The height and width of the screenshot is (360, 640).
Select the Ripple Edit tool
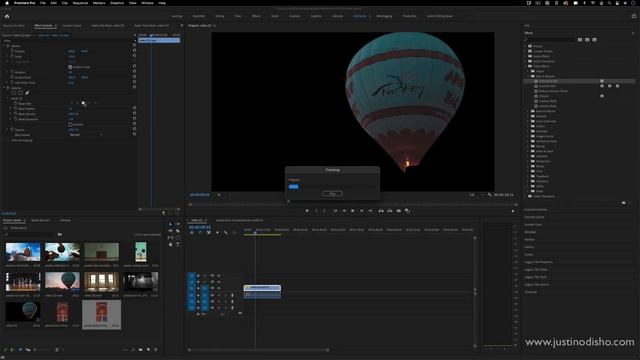coord(171,231)
